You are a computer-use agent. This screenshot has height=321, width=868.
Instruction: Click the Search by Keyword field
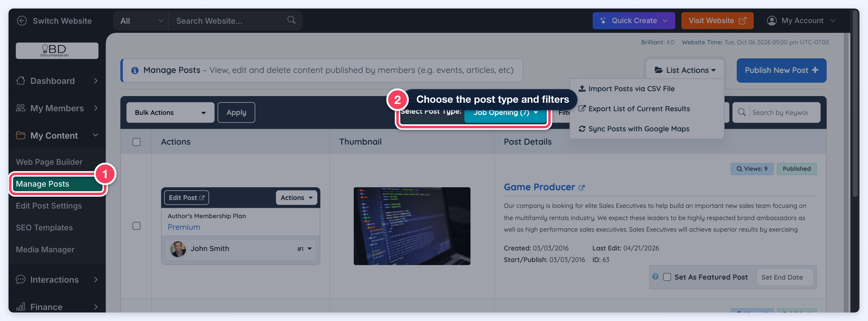pos(780,112)
